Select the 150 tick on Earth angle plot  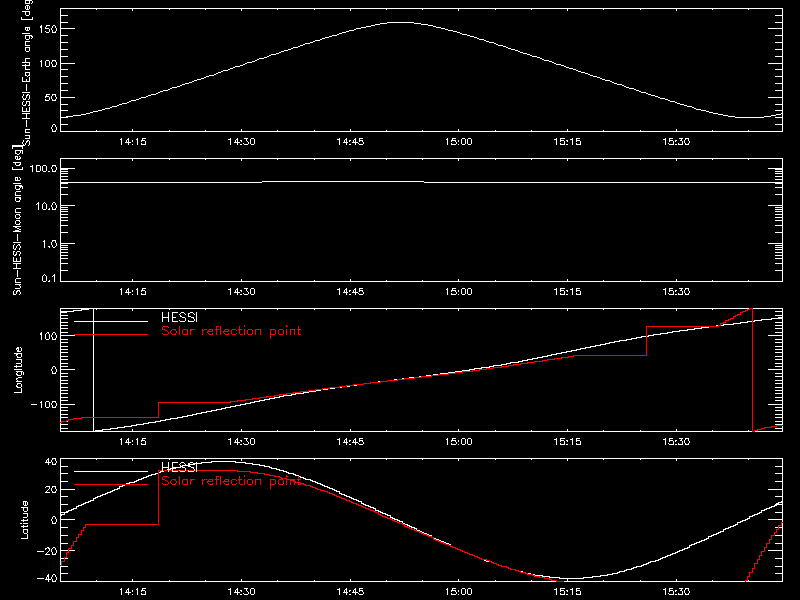pos(47,30)
